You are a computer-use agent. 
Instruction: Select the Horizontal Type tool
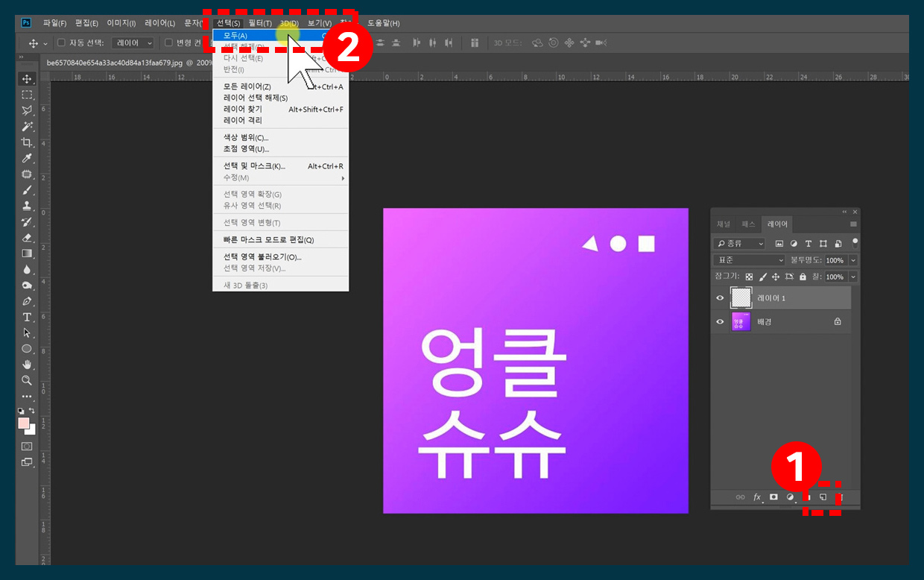tap(27, 317)
